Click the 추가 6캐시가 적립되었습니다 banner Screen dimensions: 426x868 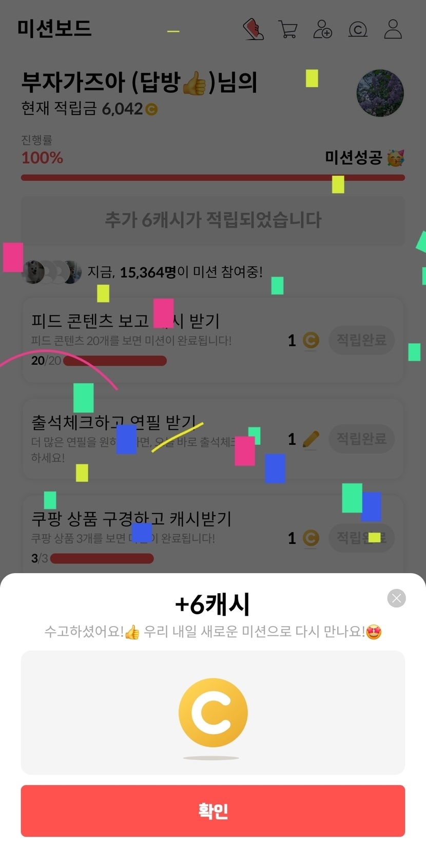[213, 220]
